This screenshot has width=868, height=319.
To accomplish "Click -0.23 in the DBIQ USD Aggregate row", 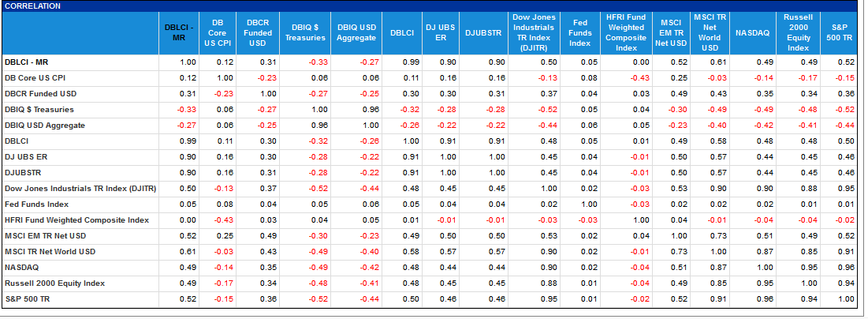I will 676,126.
